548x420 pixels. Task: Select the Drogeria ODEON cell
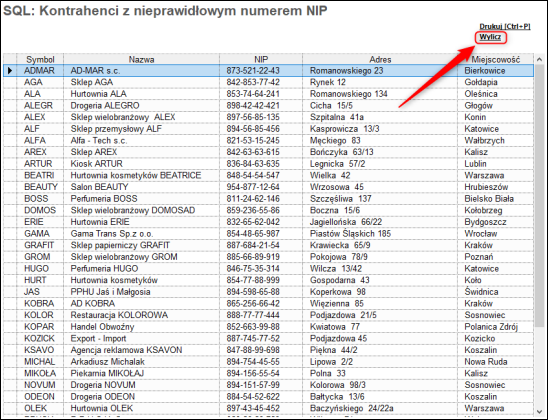(x=142, y=397)
